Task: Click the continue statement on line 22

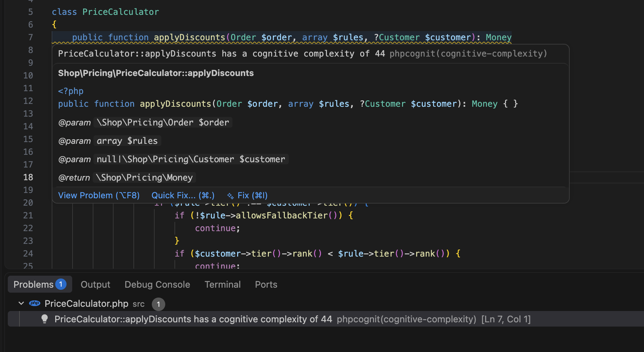Action: tap(215, 228)
